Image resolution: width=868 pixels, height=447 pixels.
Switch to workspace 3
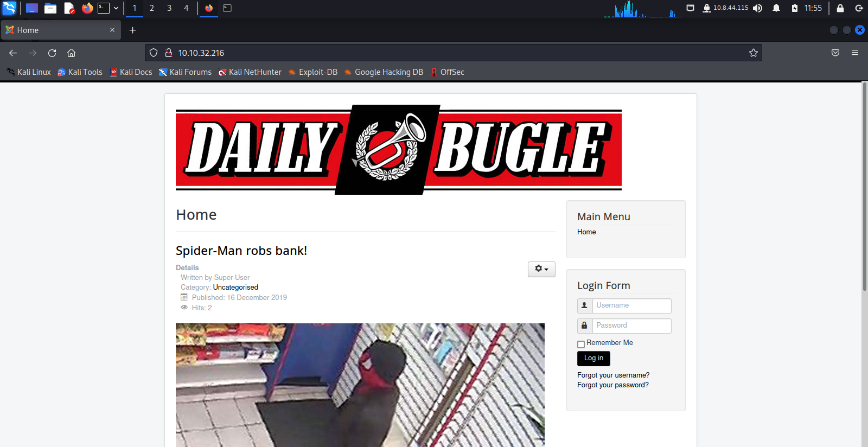[x=169, y=8]
